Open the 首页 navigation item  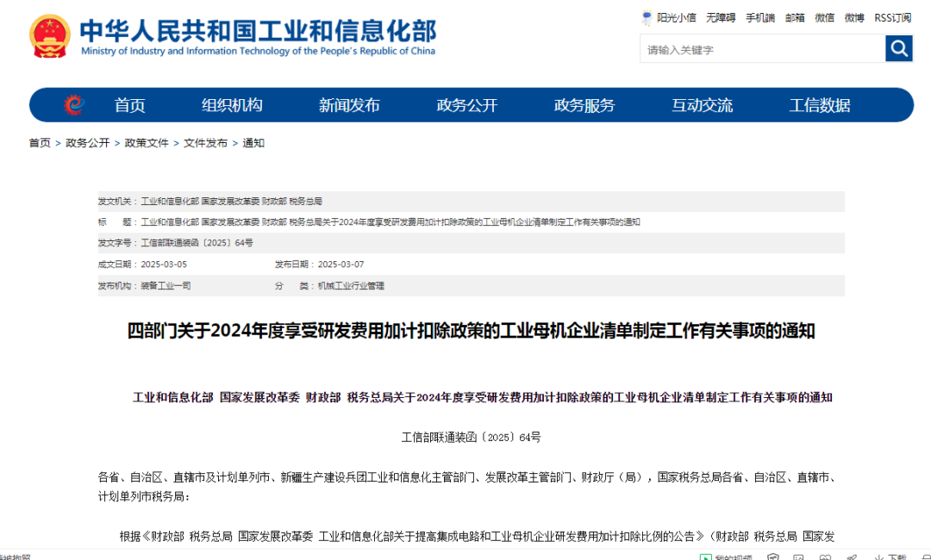pyautogui.click(x=130, y=105)
